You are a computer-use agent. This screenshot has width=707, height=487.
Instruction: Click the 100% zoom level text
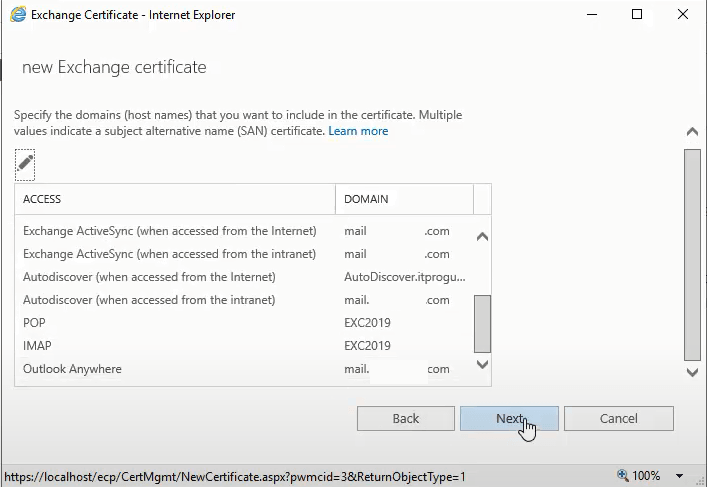[646, 476]
